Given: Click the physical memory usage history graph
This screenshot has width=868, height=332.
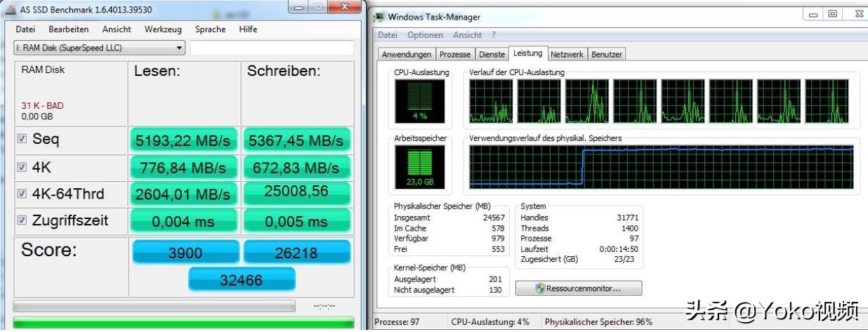Looking at the screenshot, I should [661, 166].
